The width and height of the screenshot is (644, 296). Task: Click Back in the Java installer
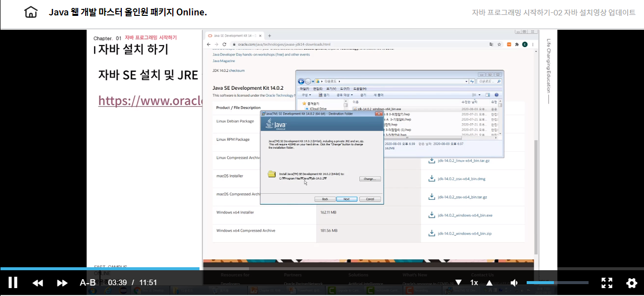click(x=325, y=199)
